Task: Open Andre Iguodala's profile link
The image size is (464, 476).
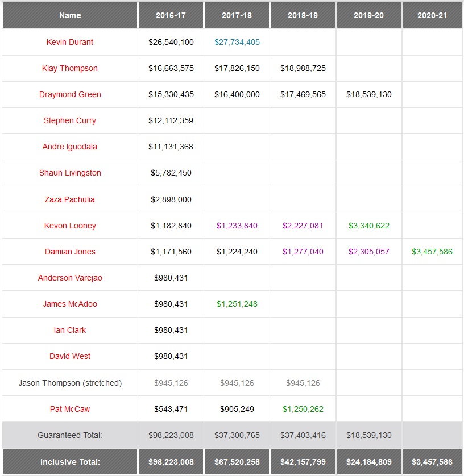Action: tap(70, 147)
